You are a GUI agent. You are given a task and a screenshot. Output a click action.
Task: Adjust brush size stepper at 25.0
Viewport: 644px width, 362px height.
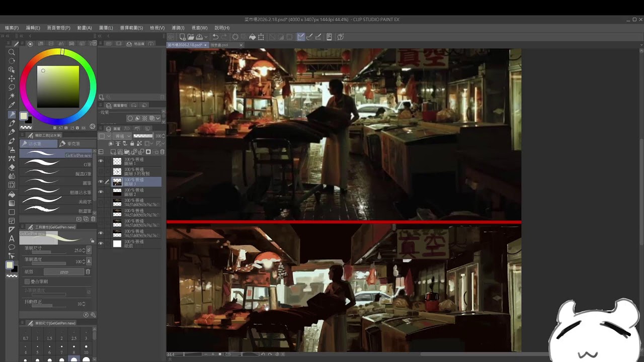(84, 250)
